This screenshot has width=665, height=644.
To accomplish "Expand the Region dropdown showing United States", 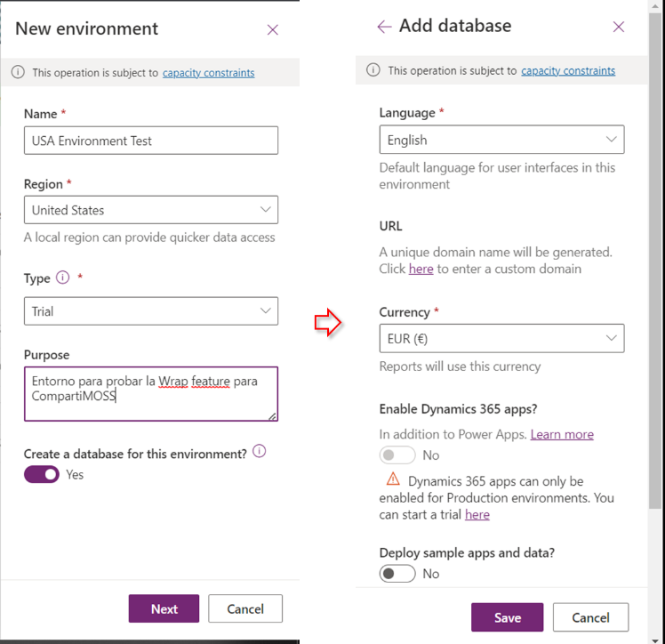I will 151,210.
